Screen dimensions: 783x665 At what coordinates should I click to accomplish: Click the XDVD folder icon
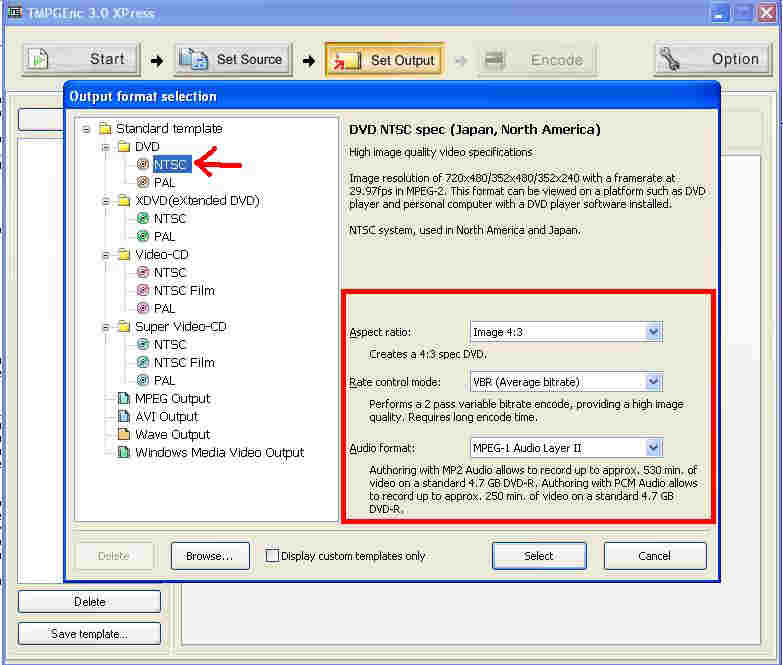click(124, 201)
